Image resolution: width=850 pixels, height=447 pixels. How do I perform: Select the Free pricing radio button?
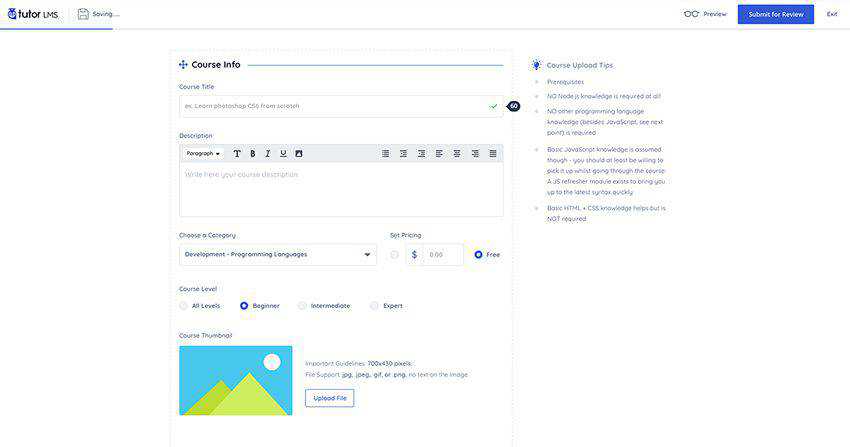[478, 254]
